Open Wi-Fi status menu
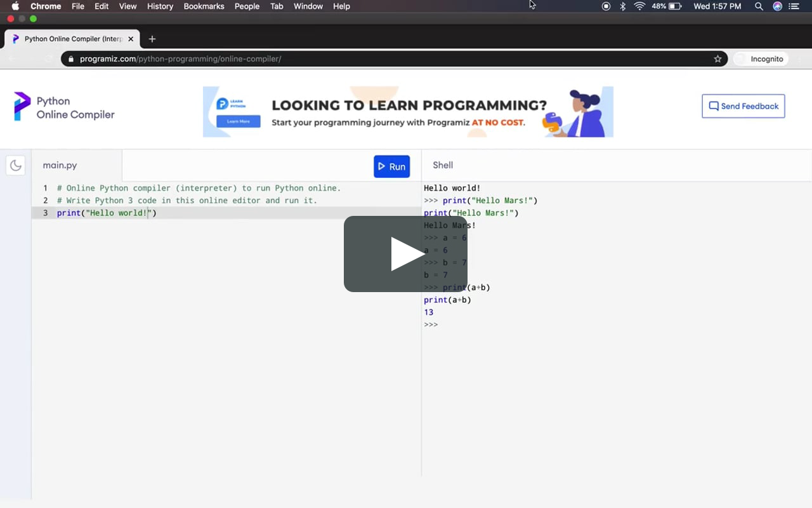 [x=639, y=6]
